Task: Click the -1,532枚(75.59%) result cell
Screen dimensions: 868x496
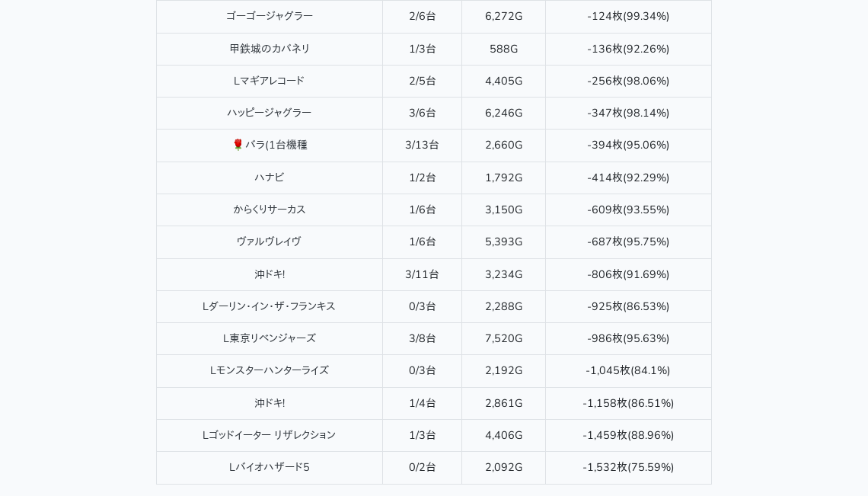Action: coord(628,467)
